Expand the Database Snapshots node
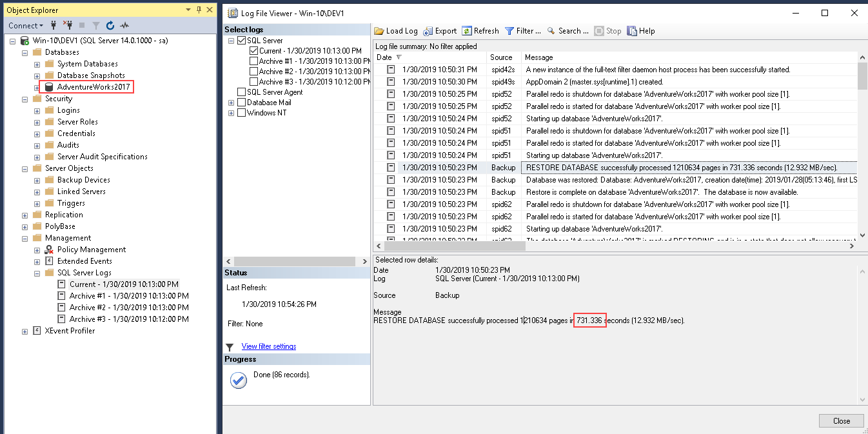The width and height of the screenshot is (868, 434). 37,75
